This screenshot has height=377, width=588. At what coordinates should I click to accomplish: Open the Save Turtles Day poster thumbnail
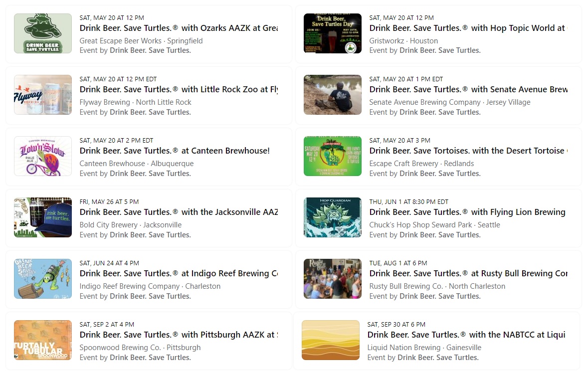click(333, 33)
